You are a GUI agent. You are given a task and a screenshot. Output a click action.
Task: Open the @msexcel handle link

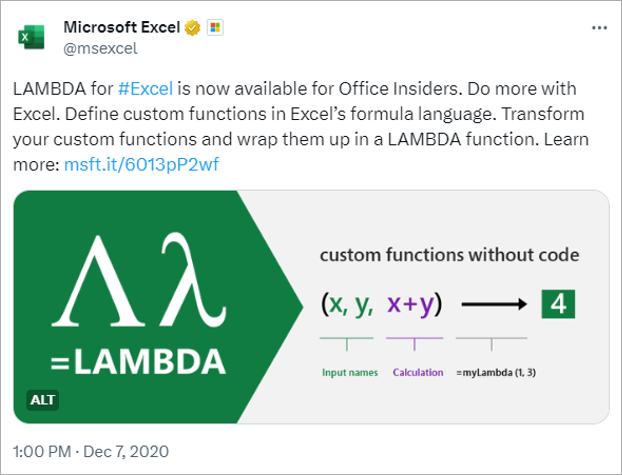tap(100, 48)
